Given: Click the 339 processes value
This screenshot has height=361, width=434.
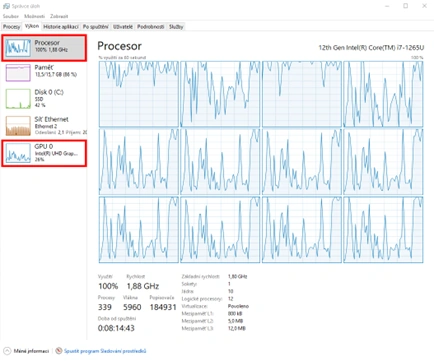Looking at the screenshot, I should (105, 307).
